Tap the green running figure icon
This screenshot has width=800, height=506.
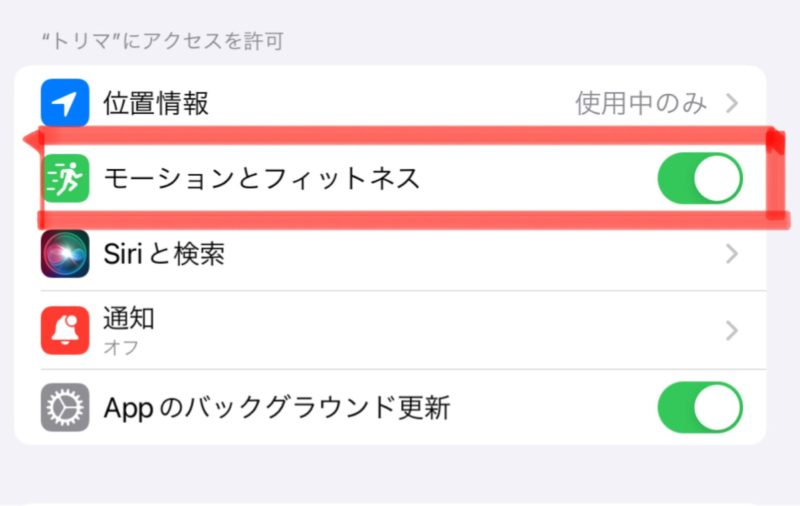coord(65,179)
